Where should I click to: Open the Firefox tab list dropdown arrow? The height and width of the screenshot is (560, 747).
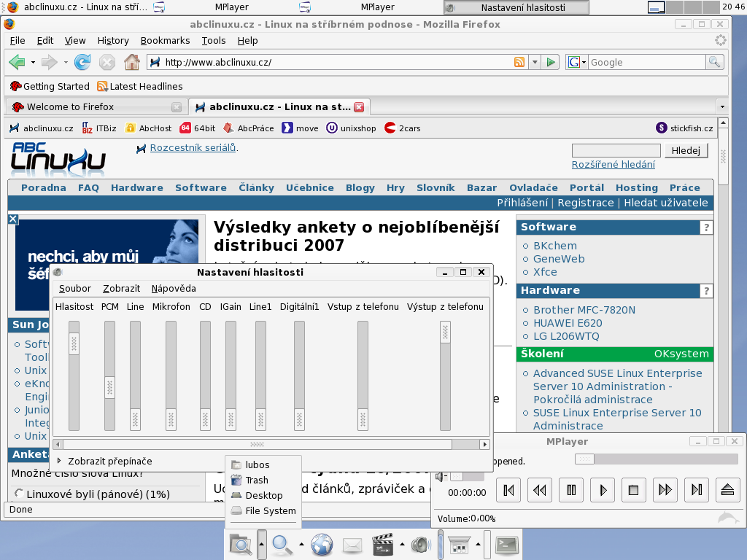[x=722, y=106]
